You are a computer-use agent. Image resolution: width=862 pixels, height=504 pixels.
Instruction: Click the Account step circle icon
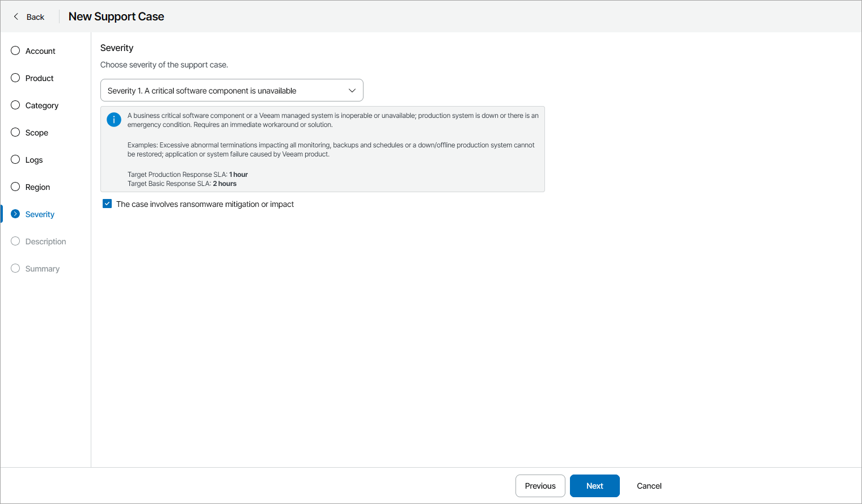15,50
